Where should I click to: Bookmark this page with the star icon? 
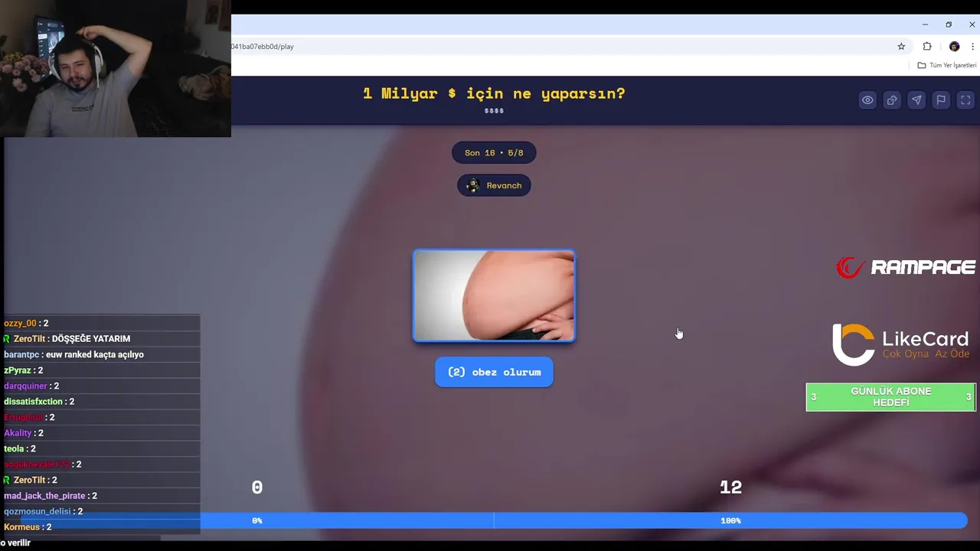(901, 47)
